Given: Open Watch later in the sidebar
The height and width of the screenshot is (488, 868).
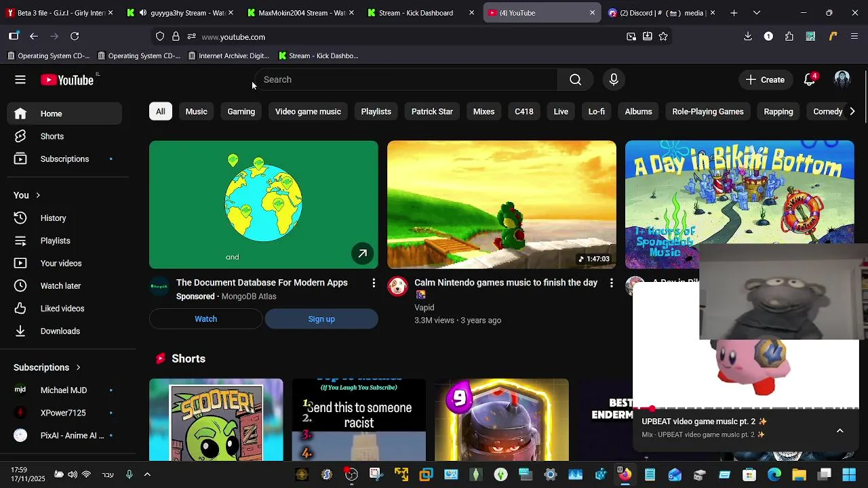Looking at the screenshot, I should (64, 286).
